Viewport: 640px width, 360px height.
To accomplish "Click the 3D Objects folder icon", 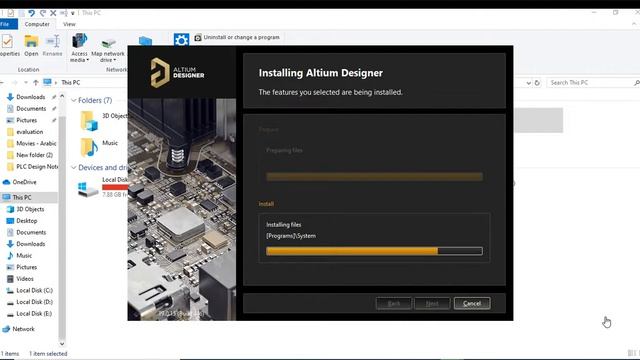I will coord(89,121).
